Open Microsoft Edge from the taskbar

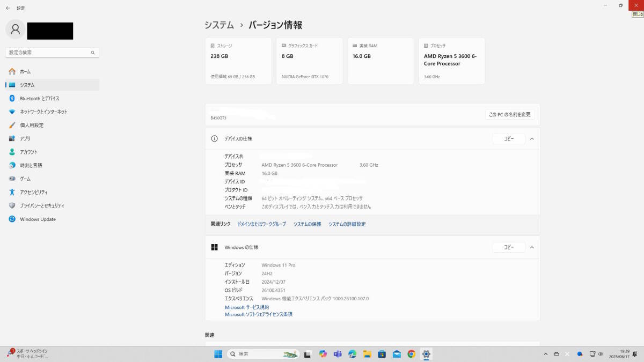pos(353,354)
